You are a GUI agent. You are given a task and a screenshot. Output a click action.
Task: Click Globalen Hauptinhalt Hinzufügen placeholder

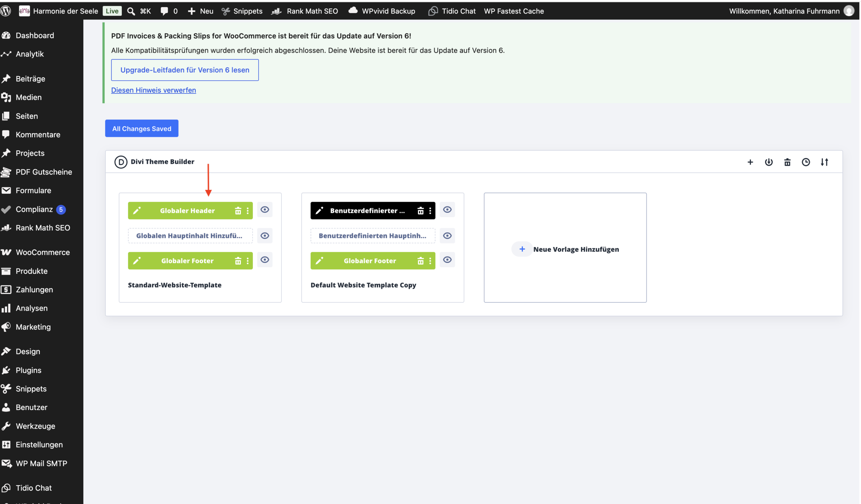(x=190, y=236)
